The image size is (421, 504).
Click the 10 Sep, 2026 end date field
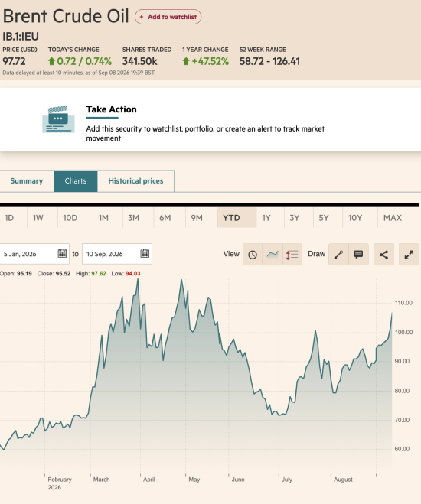click(x=117, y=254)
